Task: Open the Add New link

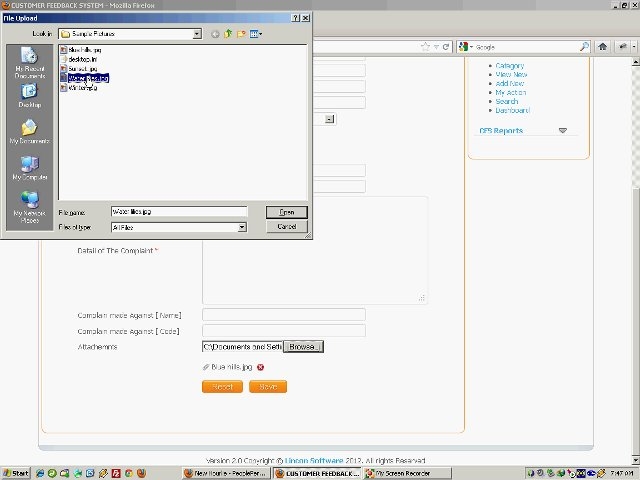Action: click(509, 83)
